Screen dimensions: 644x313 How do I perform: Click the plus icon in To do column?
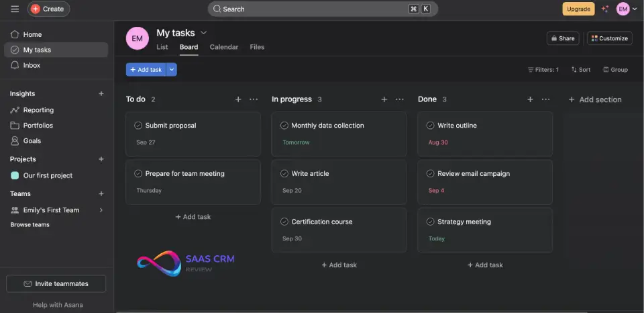point(238,99)
